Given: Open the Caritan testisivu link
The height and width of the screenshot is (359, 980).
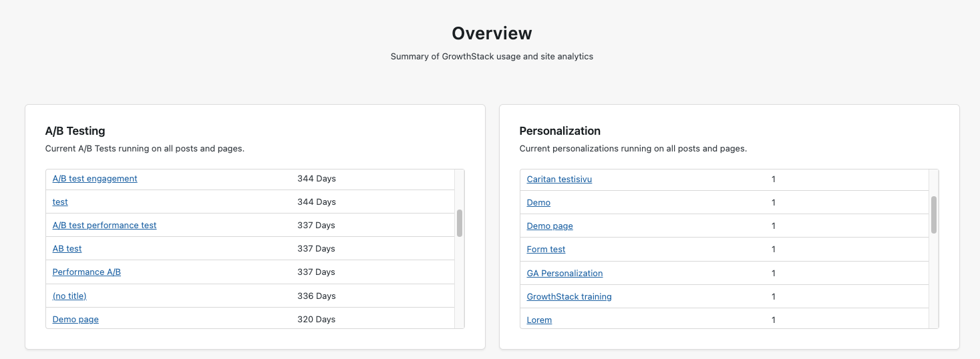Looking at the screenshot, I should pos(559,179).
